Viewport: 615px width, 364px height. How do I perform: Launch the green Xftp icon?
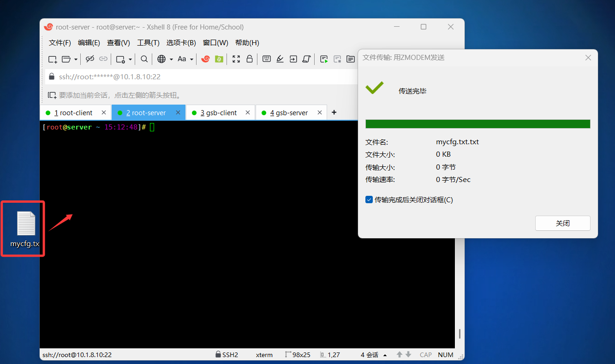(219, 59)
